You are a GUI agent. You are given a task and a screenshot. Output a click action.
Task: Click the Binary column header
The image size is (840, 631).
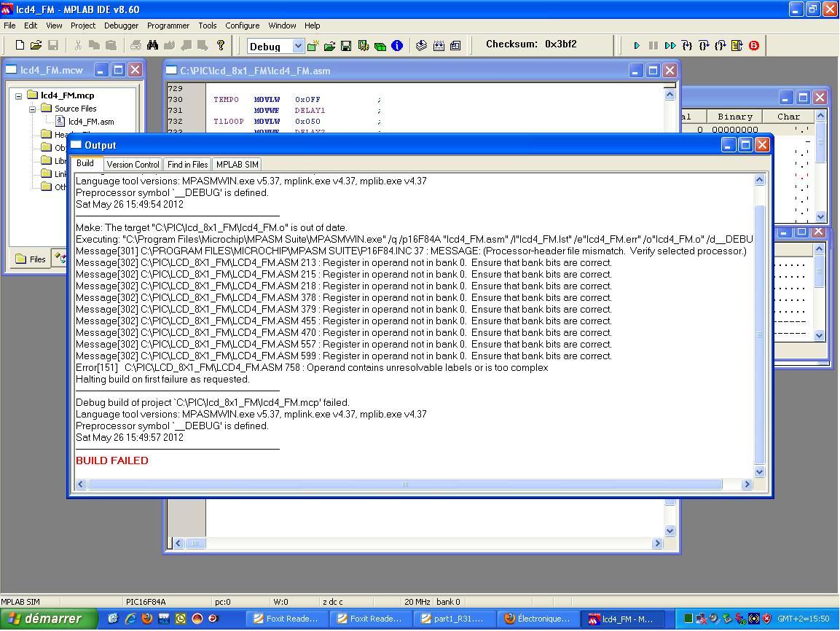pos(735,117)
